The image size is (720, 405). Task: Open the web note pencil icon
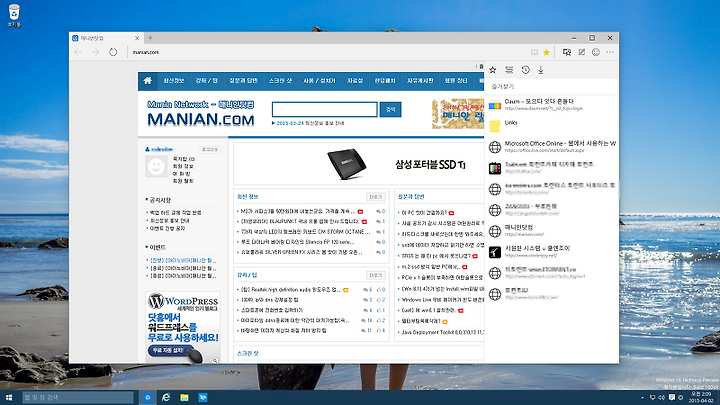tap(582, 52)
